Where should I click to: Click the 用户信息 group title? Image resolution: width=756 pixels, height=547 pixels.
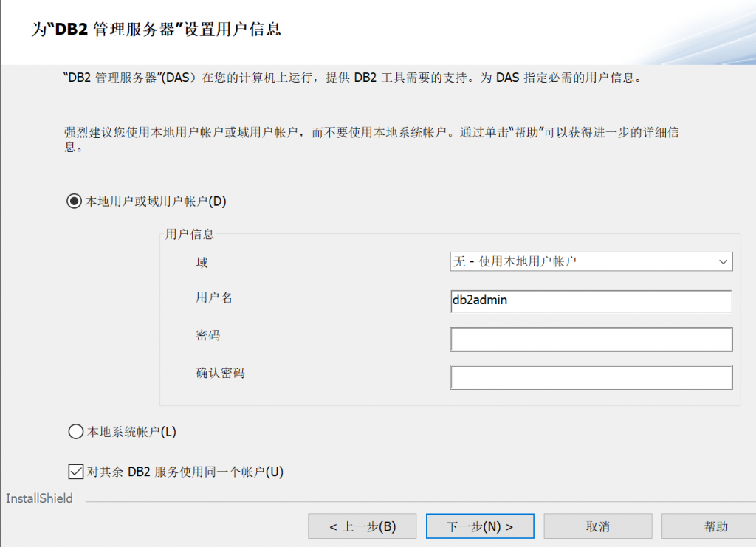(190, 234)
